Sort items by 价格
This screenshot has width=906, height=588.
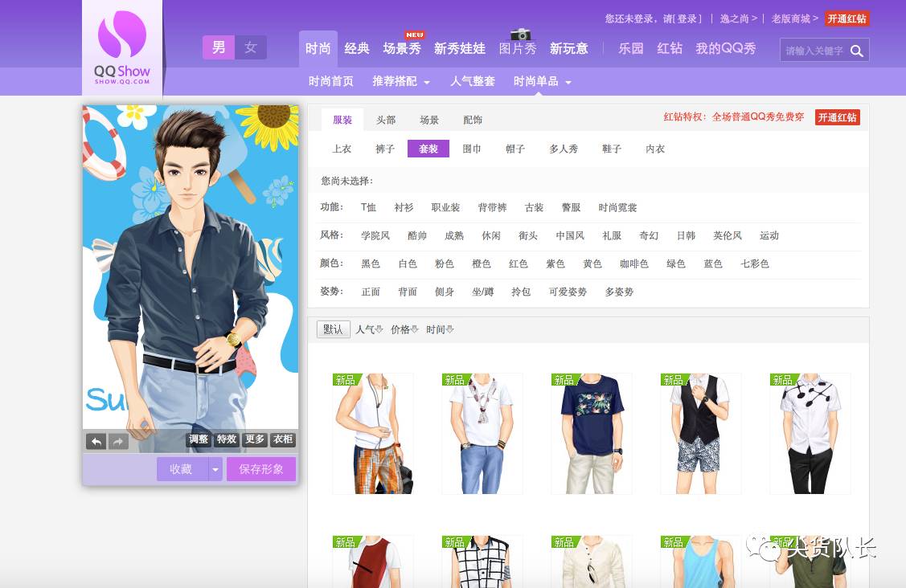pos(404,329)
